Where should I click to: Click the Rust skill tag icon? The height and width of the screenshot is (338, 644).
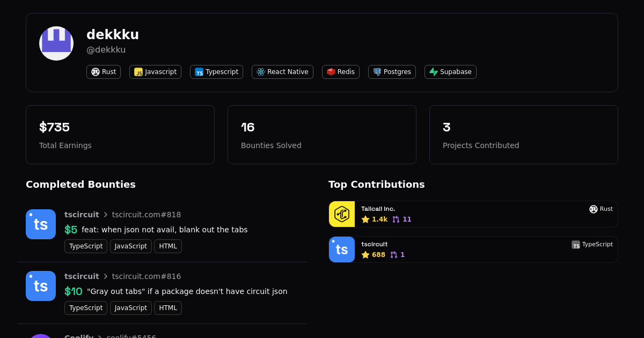[x=96, y=72]
